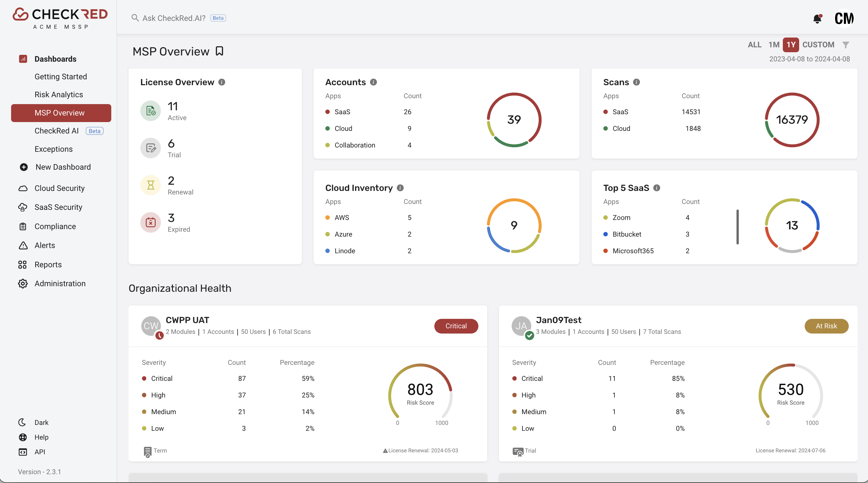Bookmark the MSP Overview dashboard

coord(219,51)
